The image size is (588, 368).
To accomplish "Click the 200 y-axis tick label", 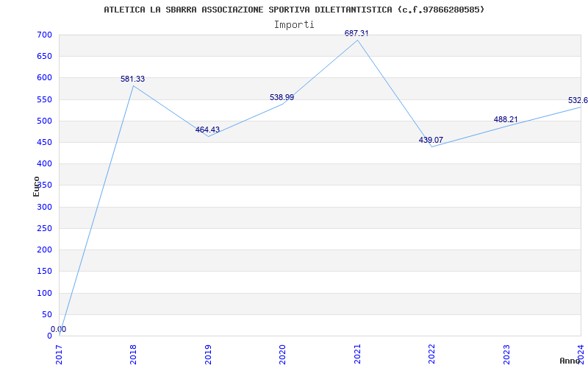I will 44,250.
